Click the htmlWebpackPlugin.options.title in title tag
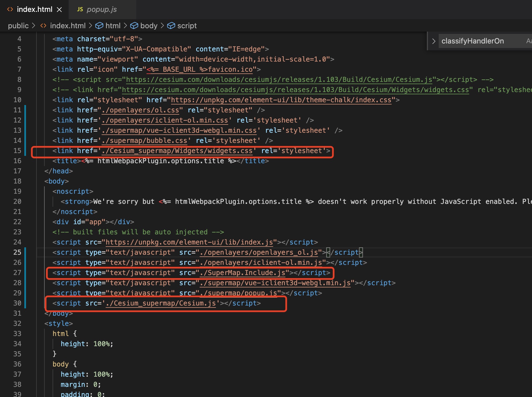This screenshot has height=397, width=532. [x=161, y=161]
